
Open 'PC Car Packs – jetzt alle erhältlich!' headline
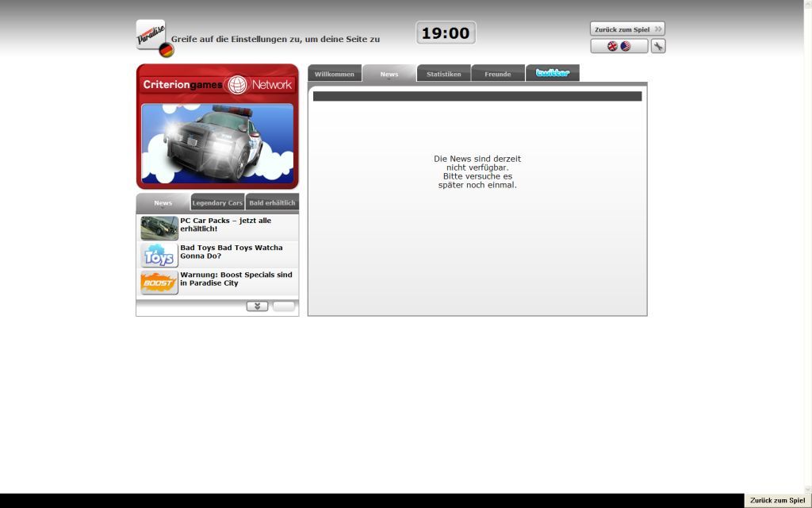tap(226, 225)
